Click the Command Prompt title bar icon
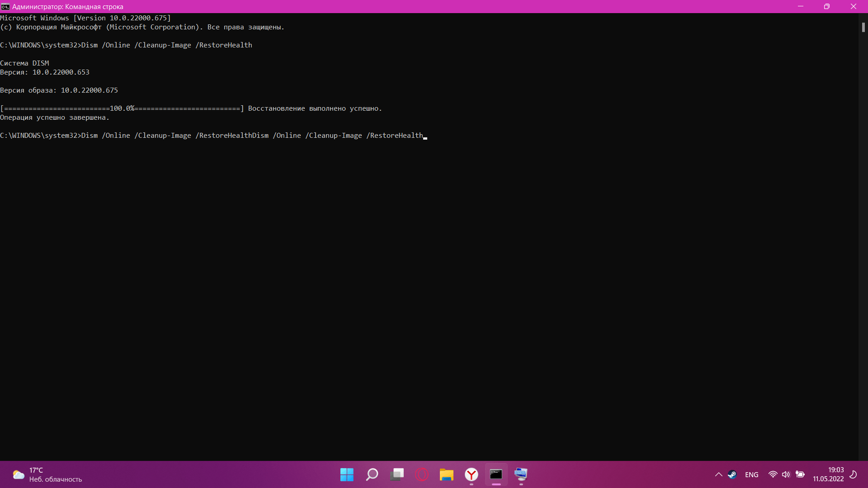 (x=5, y=7)
